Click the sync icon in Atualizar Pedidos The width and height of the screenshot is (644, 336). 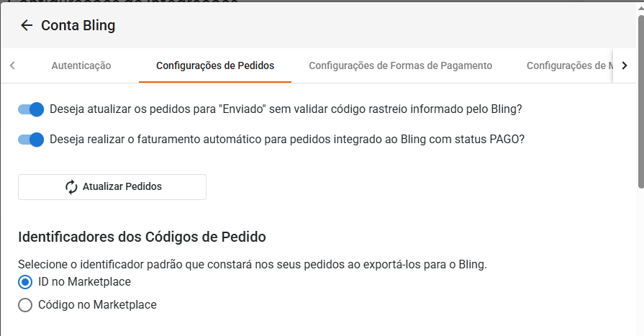pyautogui.click(x=71, y=187)
